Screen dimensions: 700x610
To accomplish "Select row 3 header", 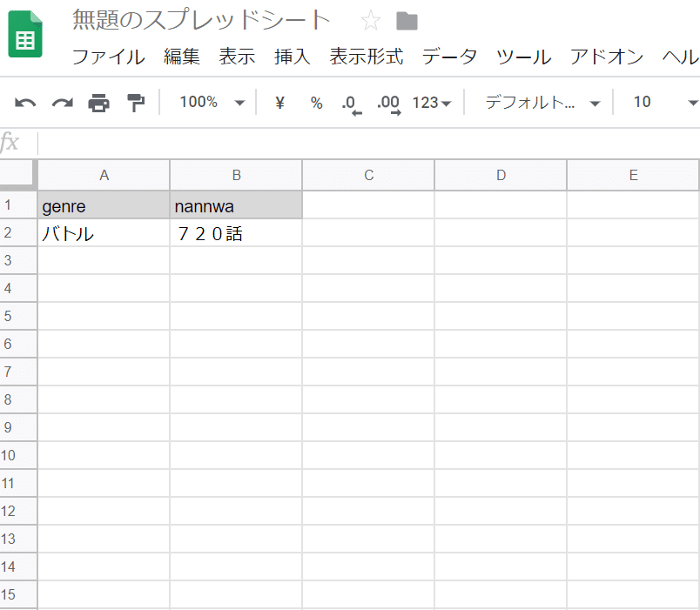I will pyautogui.click(x=18, y=260).
